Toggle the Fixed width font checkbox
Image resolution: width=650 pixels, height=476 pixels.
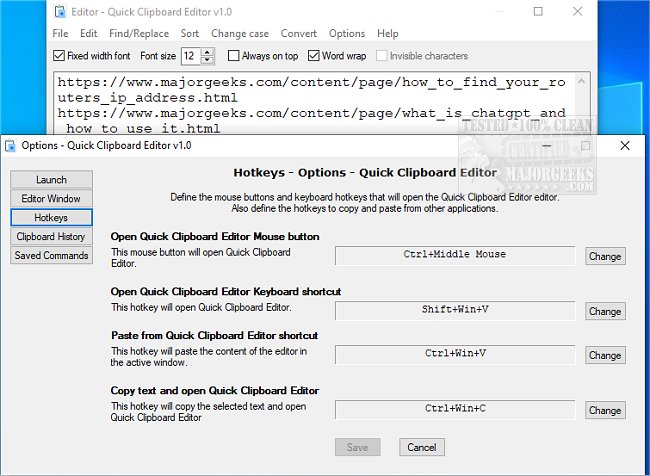click(57, 56)
